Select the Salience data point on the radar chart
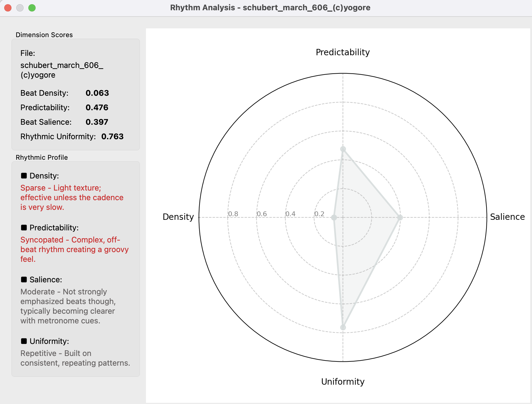 click(x=400, y=217)
